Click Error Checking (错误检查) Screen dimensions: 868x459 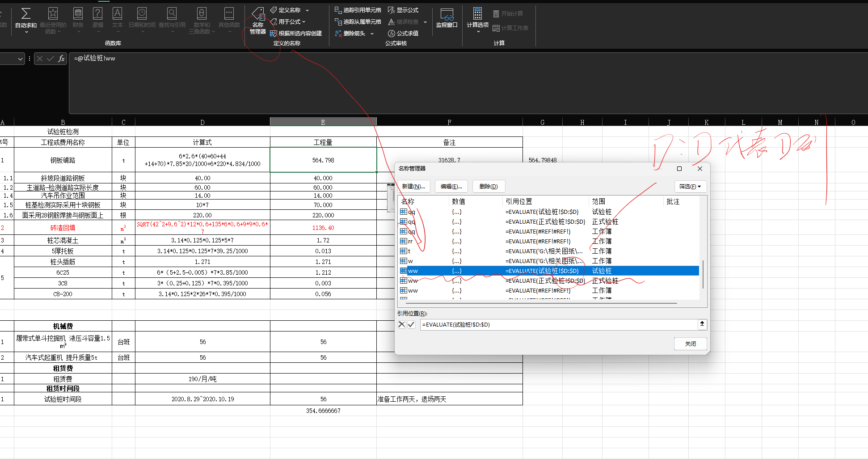(x=403, y=21)
